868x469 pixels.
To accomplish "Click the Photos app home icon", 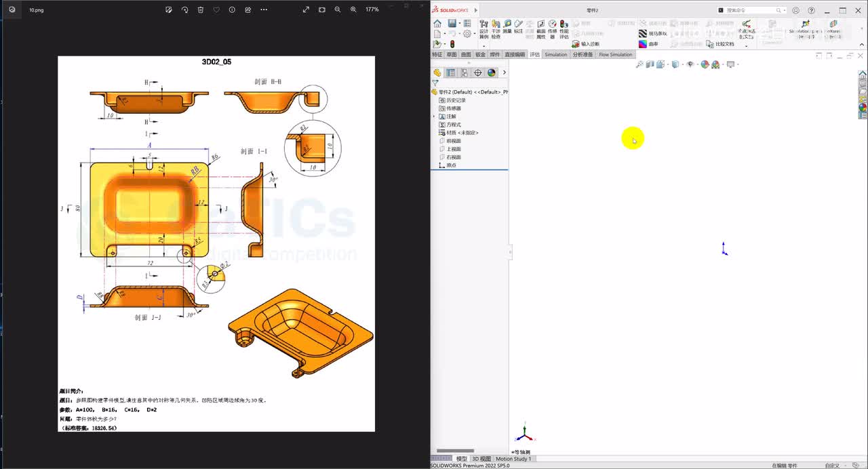I will (x=12, y=9).
